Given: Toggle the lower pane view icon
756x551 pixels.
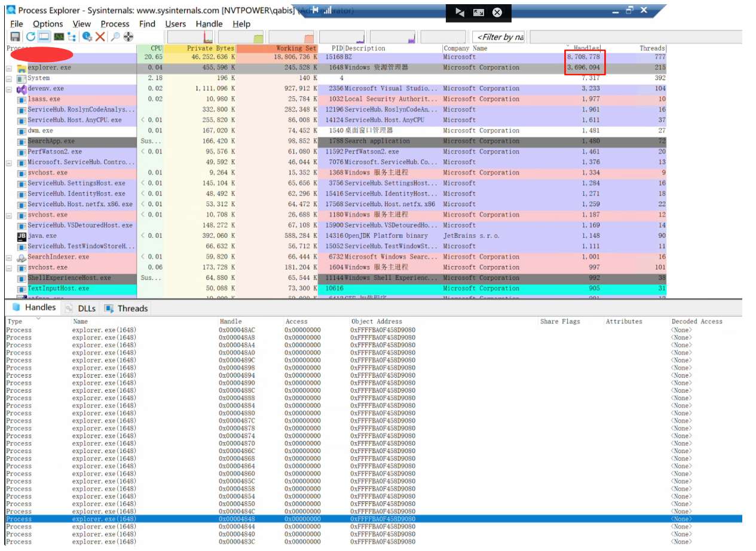Looking at the screenshot, I should (44, 37).
